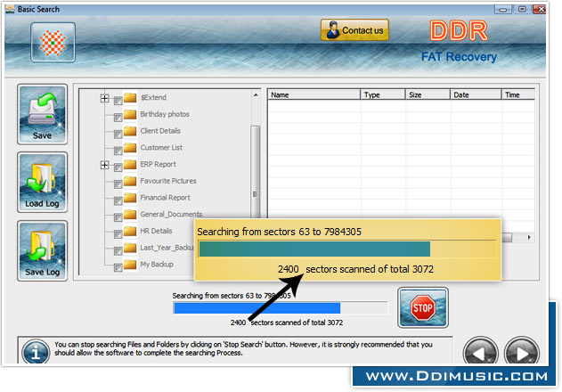Click the 'Basic Search' window title icon

[10, 9]
